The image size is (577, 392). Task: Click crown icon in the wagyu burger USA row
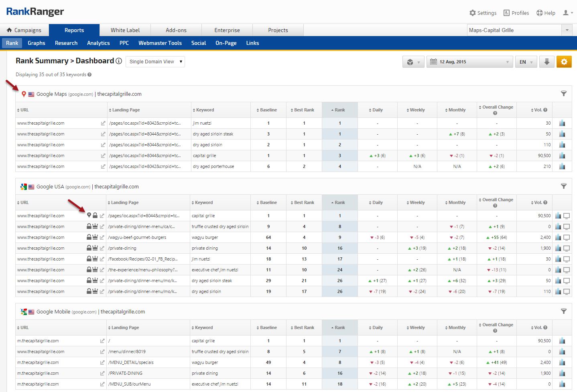[x=95, y=237]
